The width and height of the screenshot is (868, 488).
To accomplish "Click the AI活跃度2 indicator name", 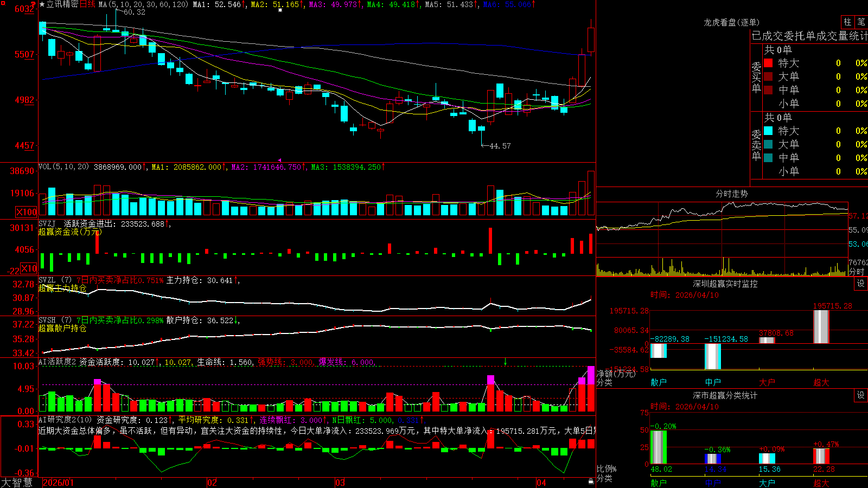I will (58, 362).
